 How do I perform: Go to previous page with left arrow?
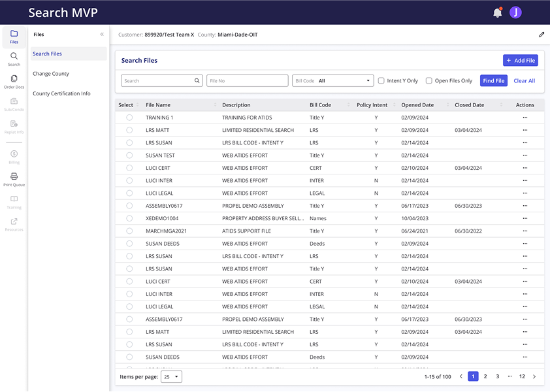point(461,376)
